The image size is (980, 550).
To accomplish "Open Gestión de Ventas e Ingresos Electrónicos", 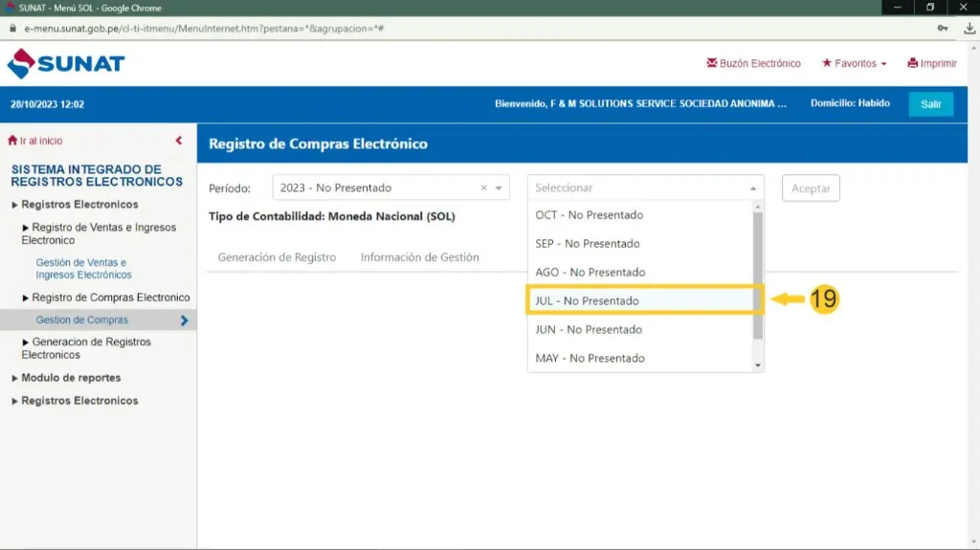I will (83, 269).
